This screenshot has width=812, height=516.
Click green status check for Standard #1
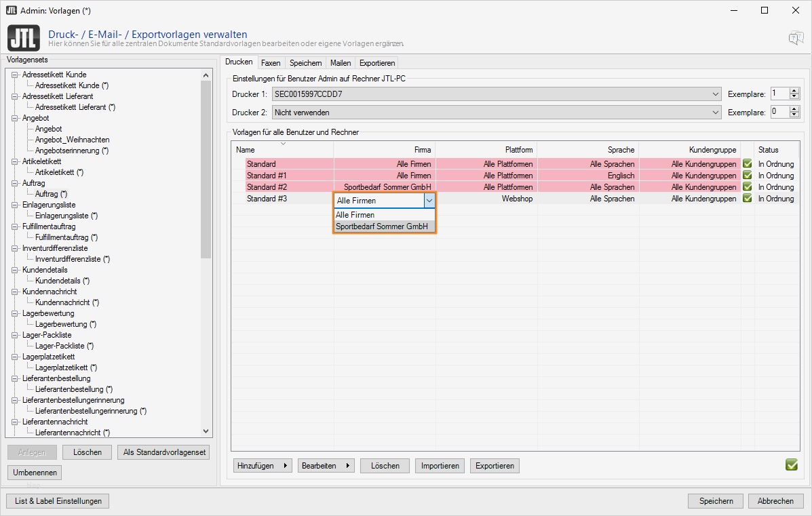click(x=748, y=176)
